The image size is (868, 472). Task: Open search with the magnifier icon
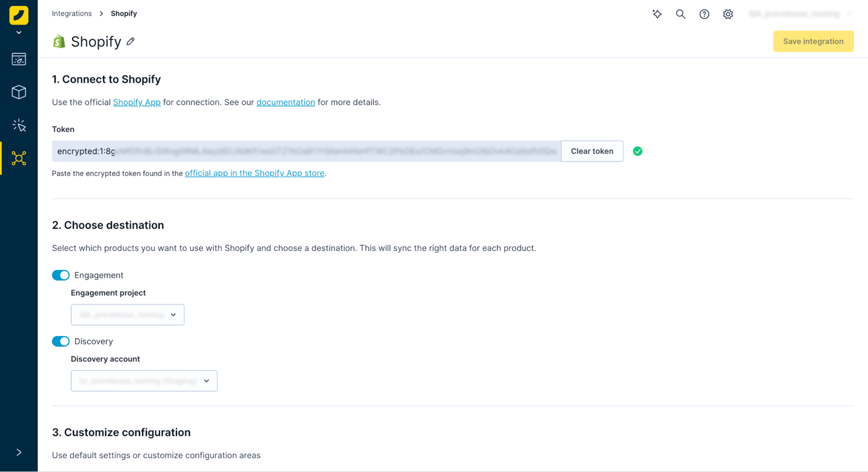(x=680, y=14)
